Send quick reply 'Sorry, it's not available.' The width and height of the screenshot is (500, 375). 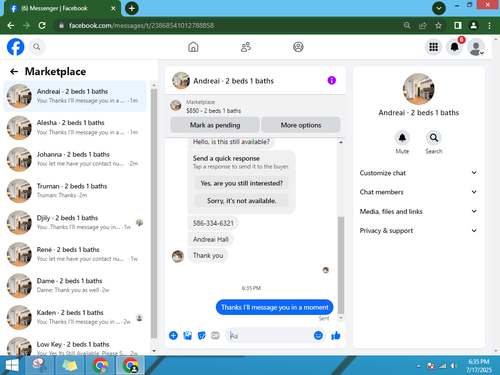[242, 201]
